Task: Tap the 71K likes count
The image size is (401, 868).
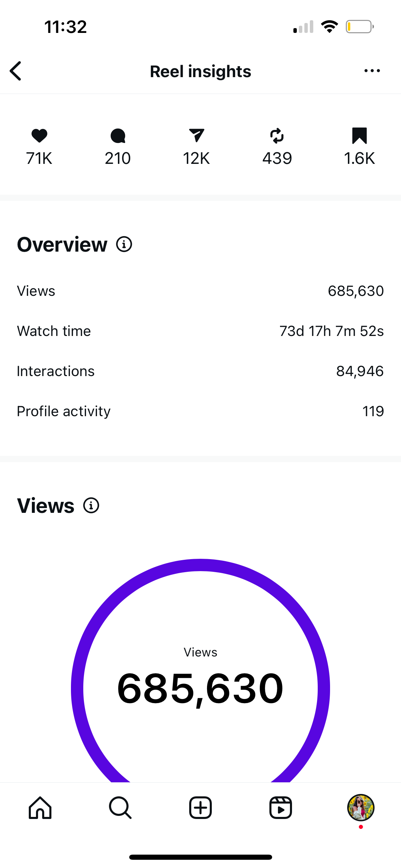Action: (39, 158)
